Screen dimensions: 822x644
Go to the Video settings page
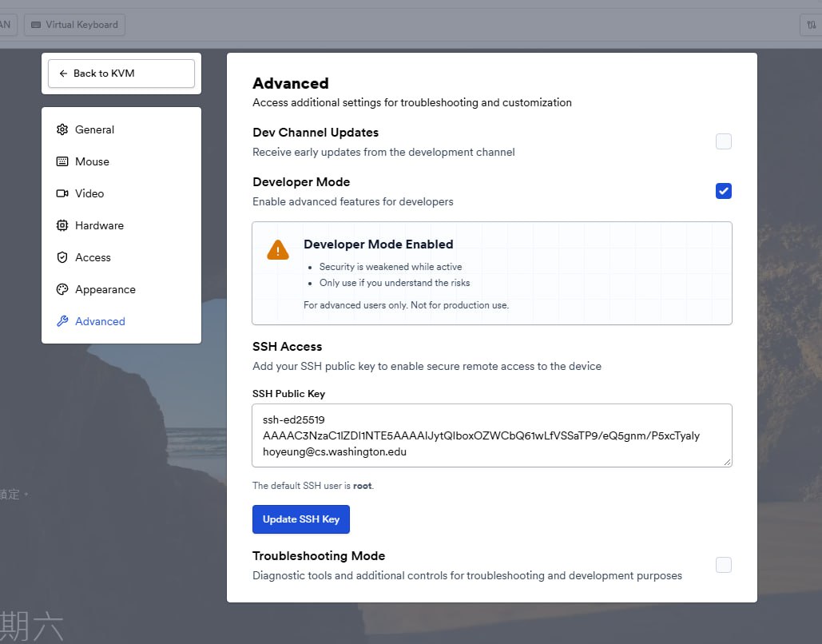coord(89,193)
